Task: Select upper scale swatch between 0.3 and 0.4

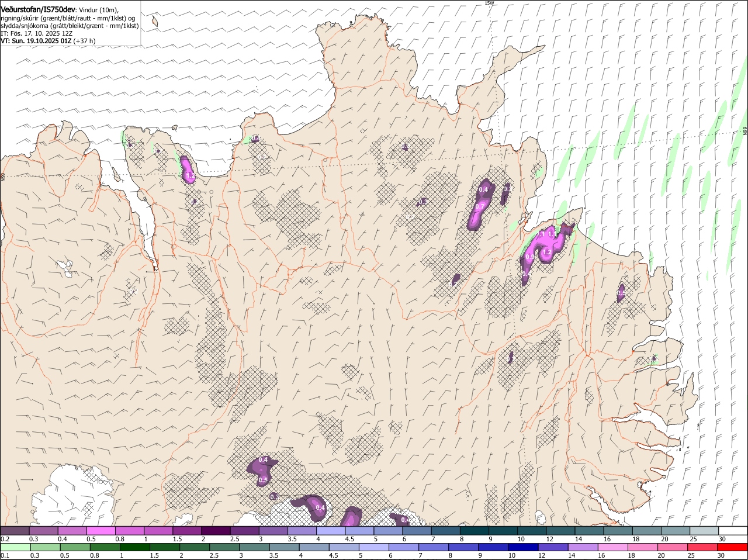Action: point(43,530)
